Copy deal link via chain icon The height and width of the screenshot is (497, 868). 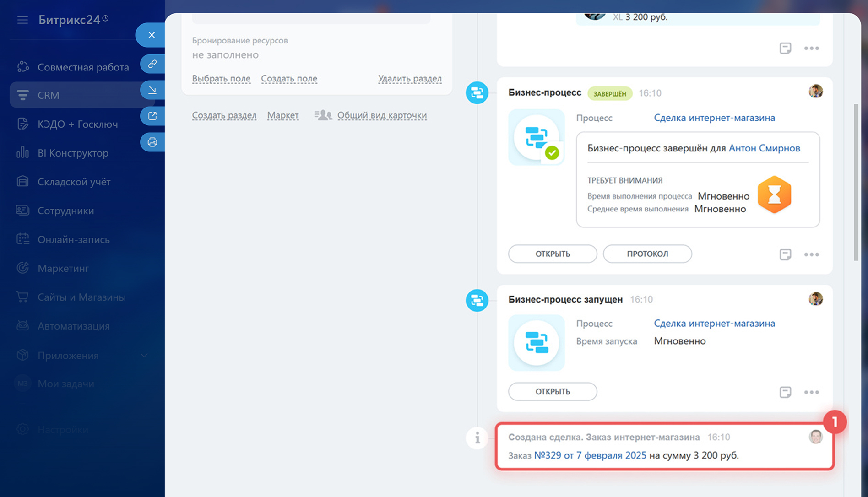[x=152, y=64]
